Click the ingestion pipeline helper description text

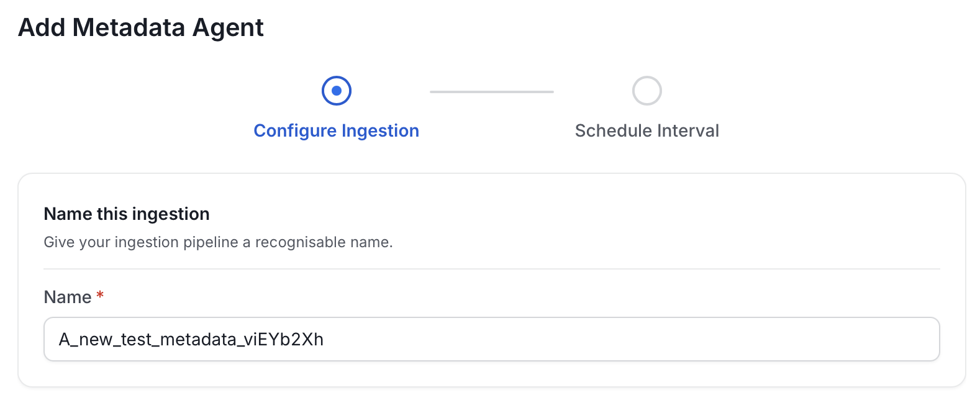(218, 242)
